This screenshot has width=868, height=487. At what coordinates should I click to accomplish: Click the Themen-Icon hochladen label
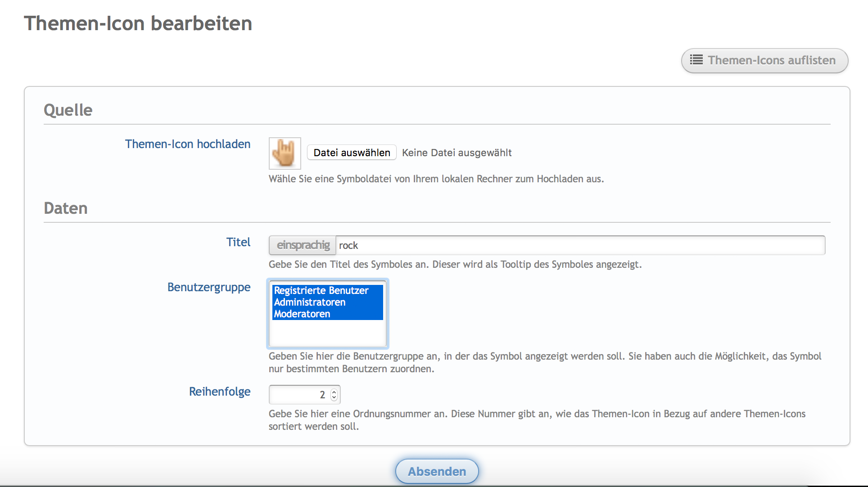[188, 144]
